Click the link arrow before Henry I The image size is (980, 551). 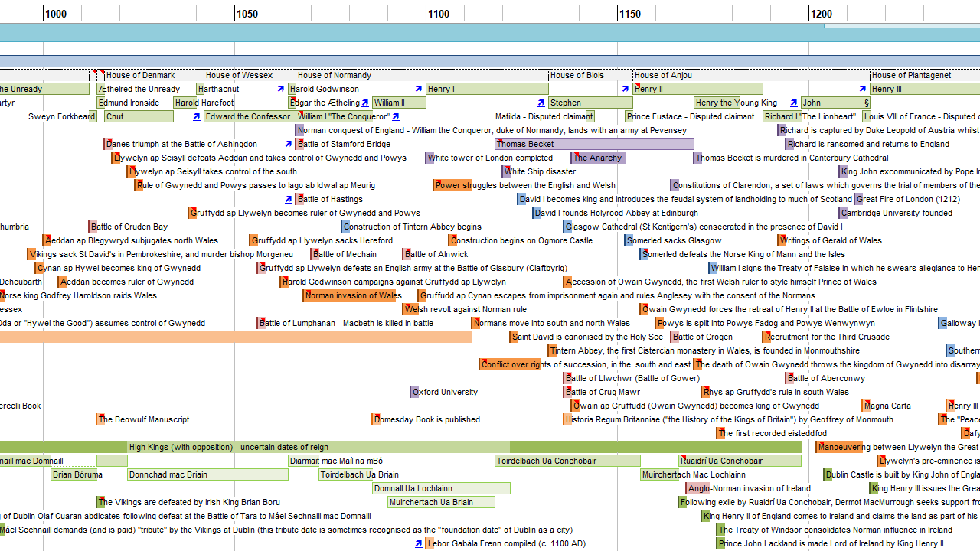tap(419, 90)
